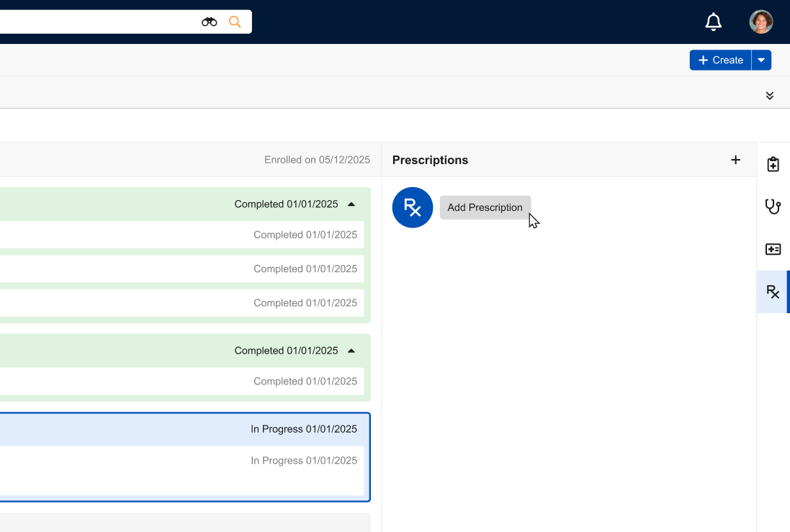Click the plus icon in Prescriptions header
Image resolution: width=790 pixels, height=532 pixels.
(735, 160)
